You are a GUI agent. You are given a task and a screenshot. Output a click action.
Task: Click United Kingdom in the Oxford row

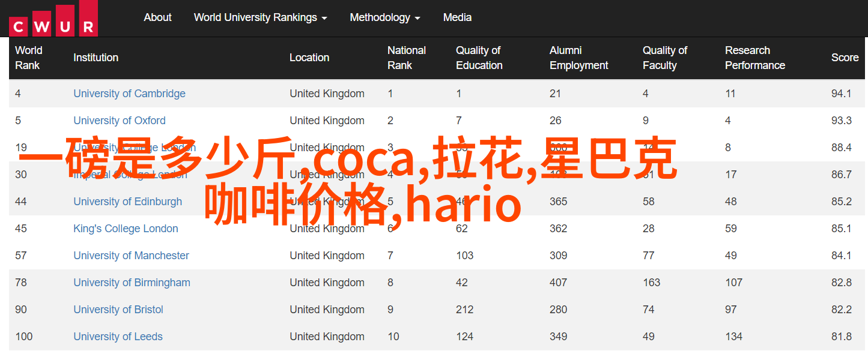pyautogui.click(x=327, y=121)
